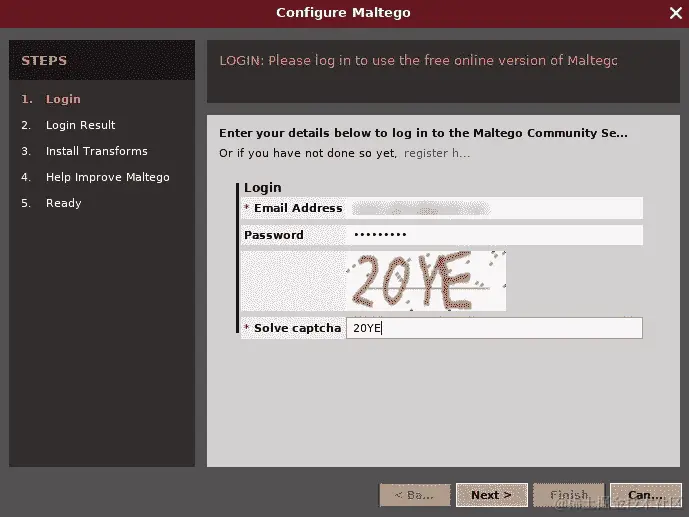Click the 'LOGIN: Please log in' banner text
Viewport: 689px width, 517px height.
point(418,61)
